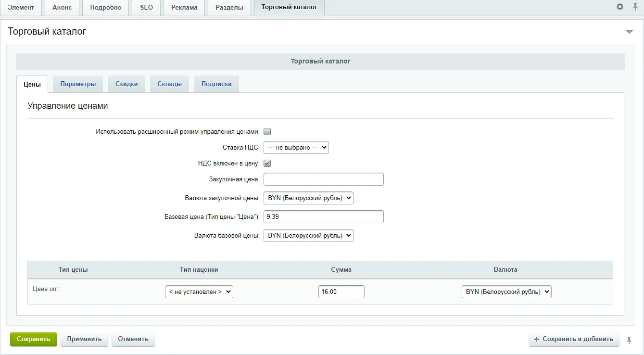Open the currency dropdown in the Цена опт row

coord(506,292)
